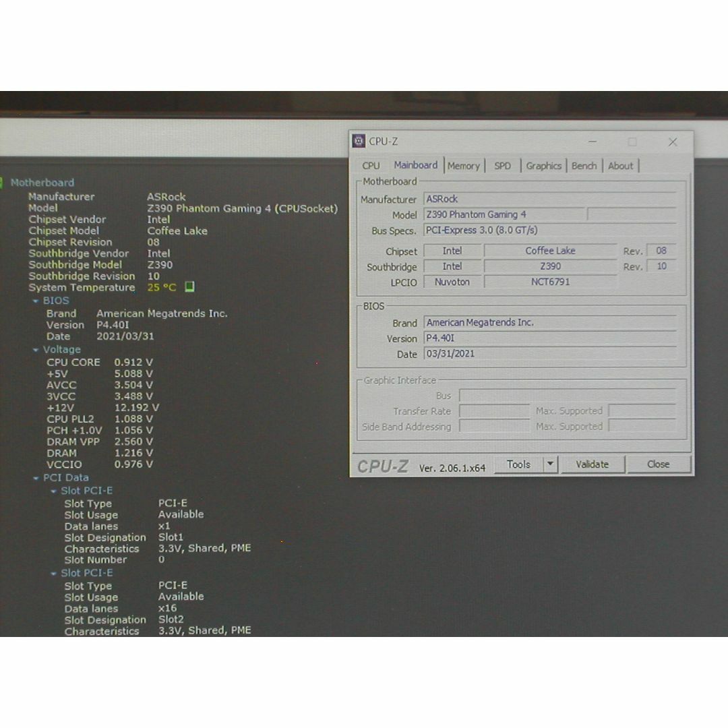Click the Speccy BIOS Version value 'P4.40I'
The width and height of the screenshot is (728, 728).
pyautogui.click(x=113, y=325)
